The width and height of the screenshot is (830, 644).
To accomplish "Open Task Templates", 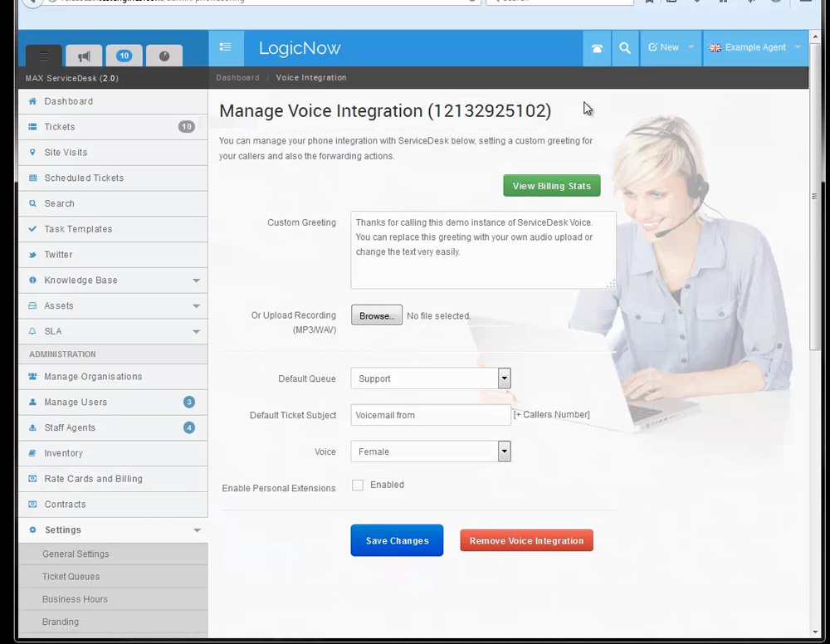I will click(113, 229).
